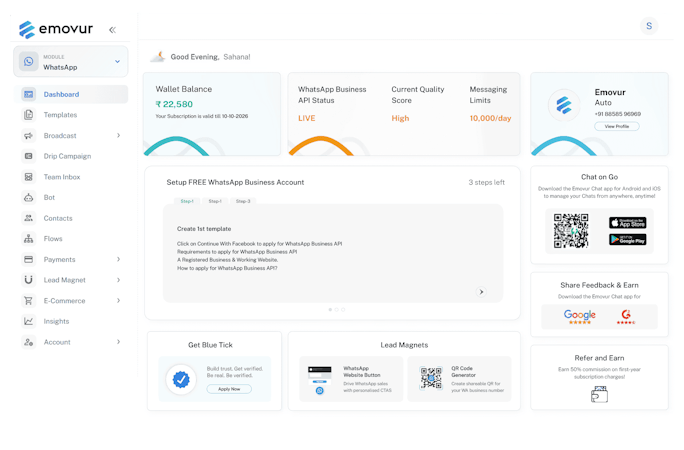684x450 pixels.
Task: Click the first carousel pagination dot
Action: [330, 310]
